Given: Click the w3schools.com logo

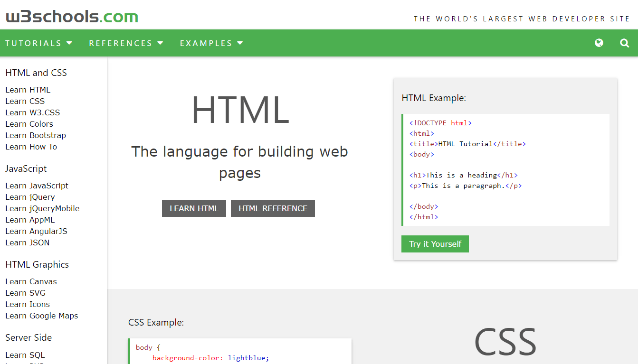Looking at the screenshot, I should [72, 17].
